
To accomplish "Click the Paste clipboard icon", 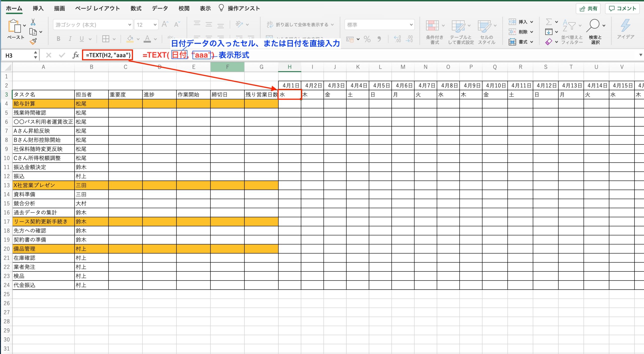I will 14,26.
